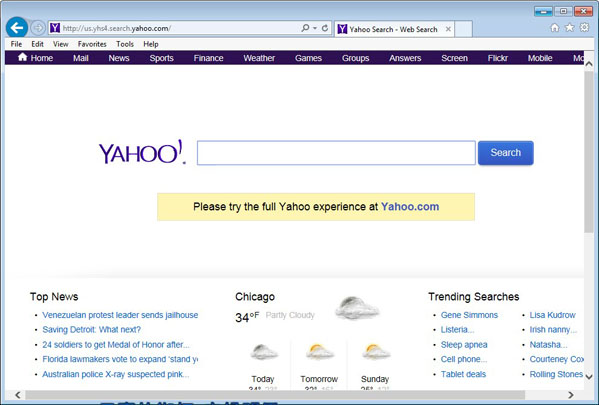The width and height of the screenshot is (599, 405).
Task: Click the vertical scrollbar down arrow
Action: [x=589, y=376]
